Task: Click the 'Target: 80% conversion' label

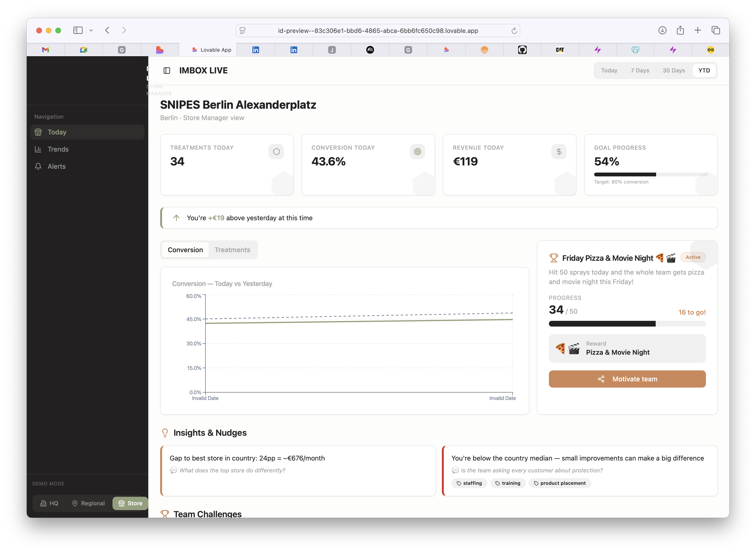Action: 621,182
